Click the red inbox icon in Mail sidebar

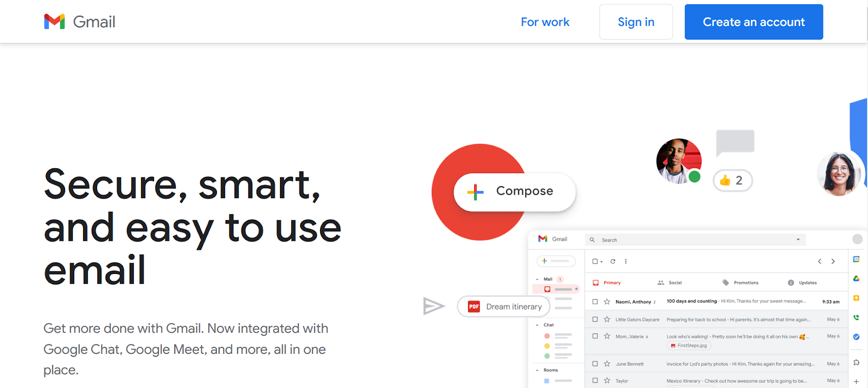click(547, 289)
